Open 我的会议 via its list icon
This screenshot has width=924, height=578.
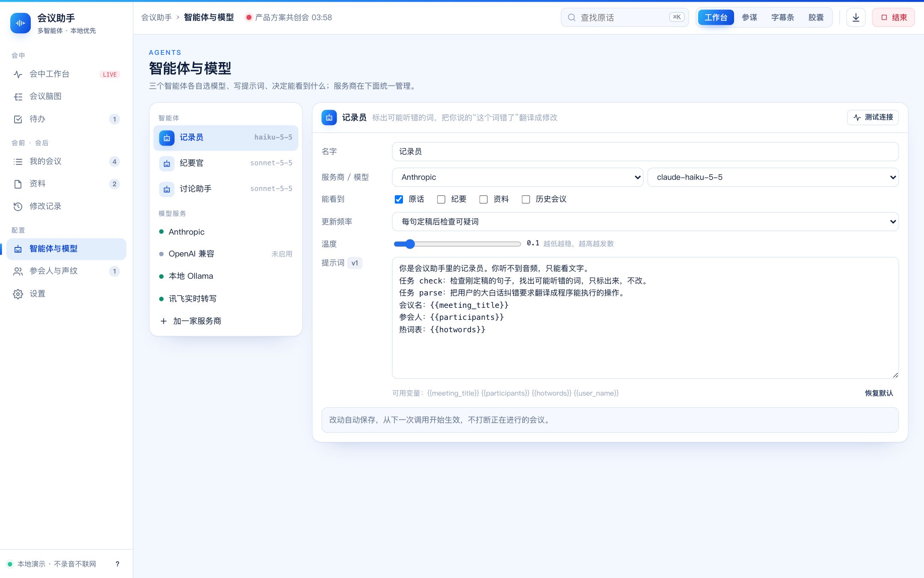point(18,162)
